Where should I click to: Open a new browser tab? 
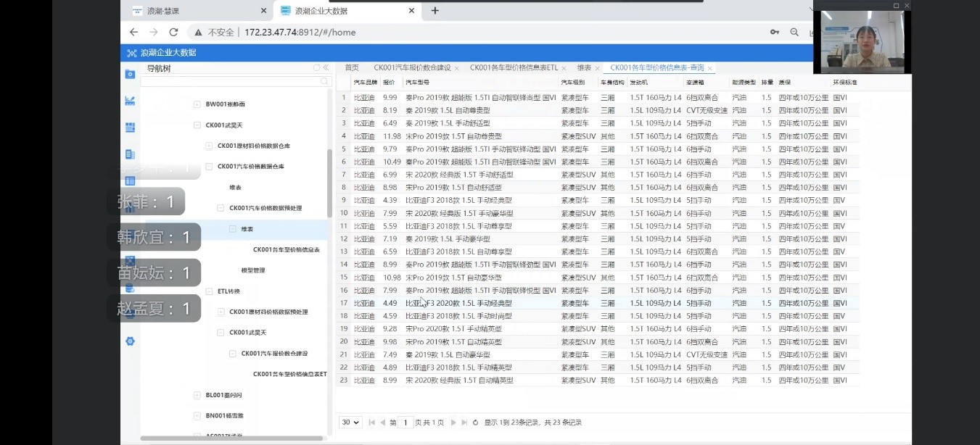click(435, 11)
